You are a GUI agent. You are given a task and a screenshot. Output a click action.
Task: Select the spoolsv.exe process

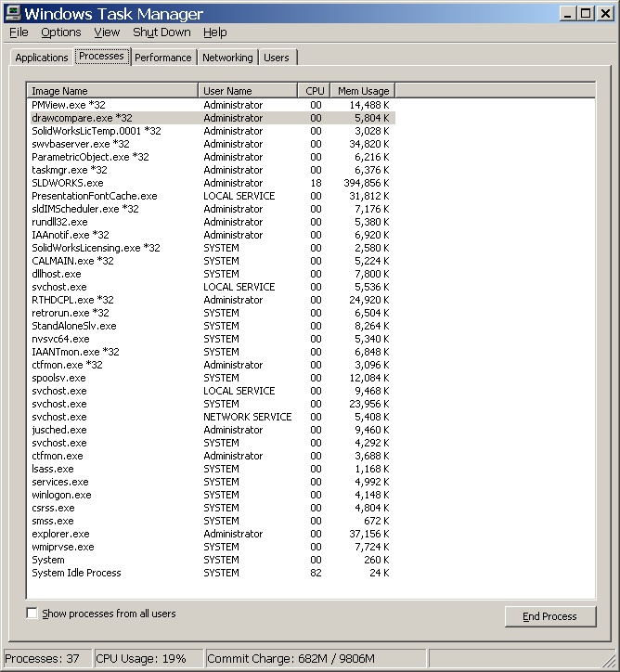213,378
